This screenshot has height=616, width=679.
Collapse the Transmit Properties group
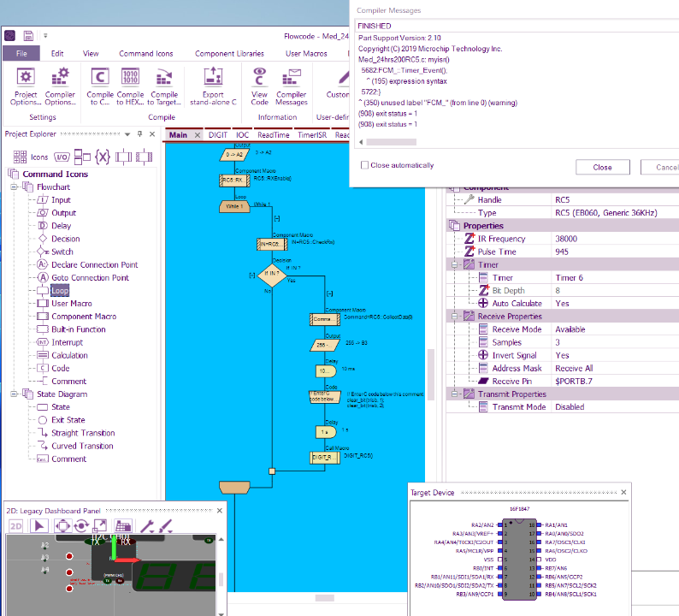pos(454,394)
